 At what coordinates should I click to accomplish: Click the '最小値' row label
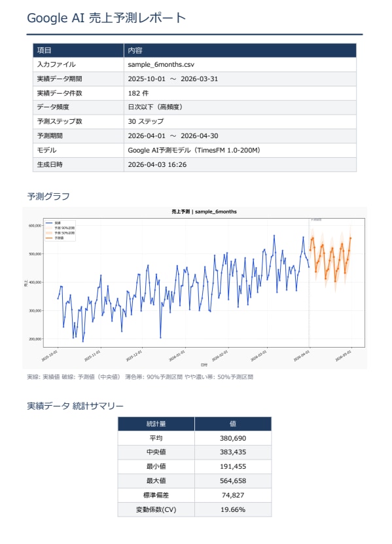point(156,467)
